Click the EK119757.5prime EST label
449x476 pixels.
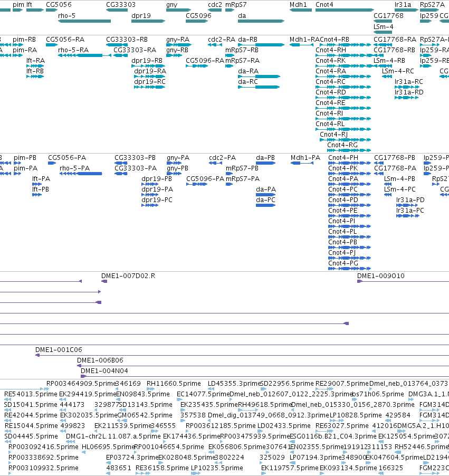click(290, 468)
